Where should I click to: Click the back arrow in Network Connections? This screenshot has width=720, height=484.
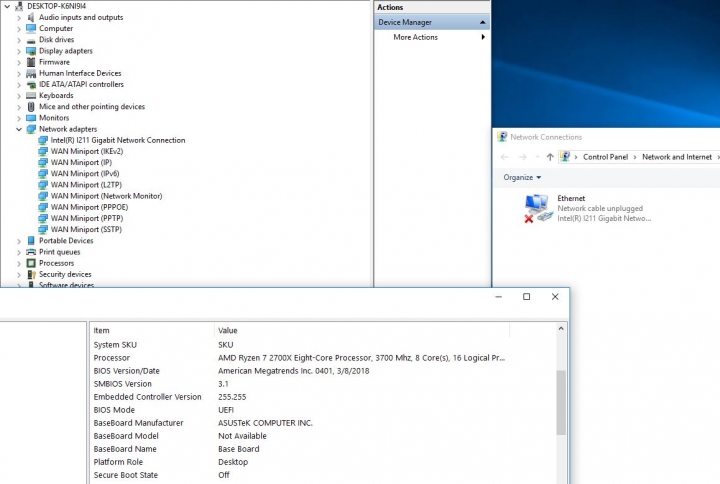(x=504, y=157)
